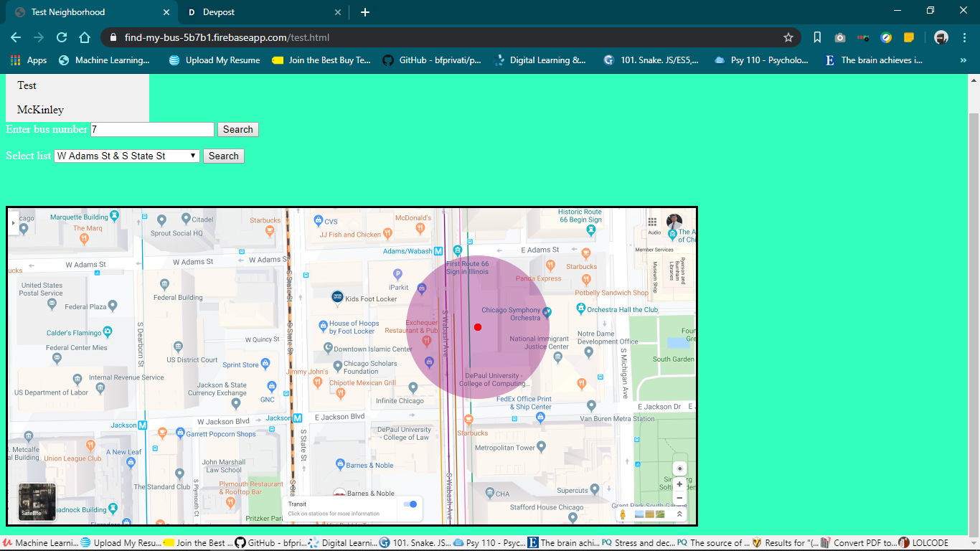Click the iParkit parking marker
Image resolution: width=980 pixels, height=551 pixels.
tap(397, 273)
